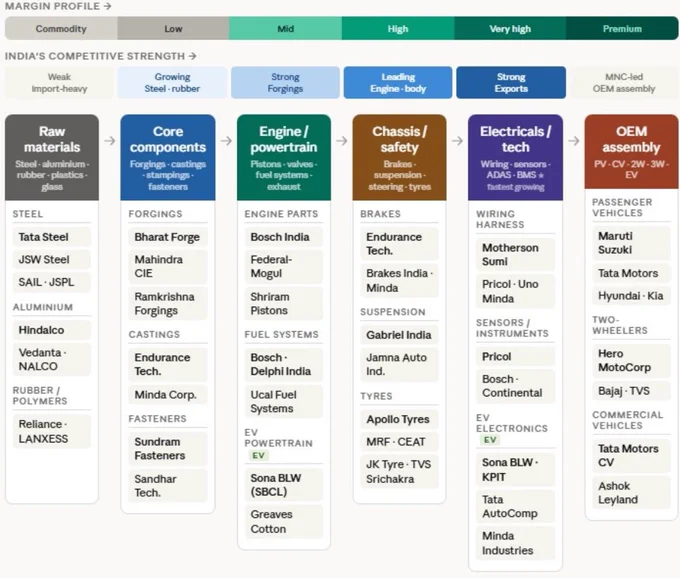Open the Electricals / tech column header
Viewport: 680px width, 578px height.
coord(515,157)
